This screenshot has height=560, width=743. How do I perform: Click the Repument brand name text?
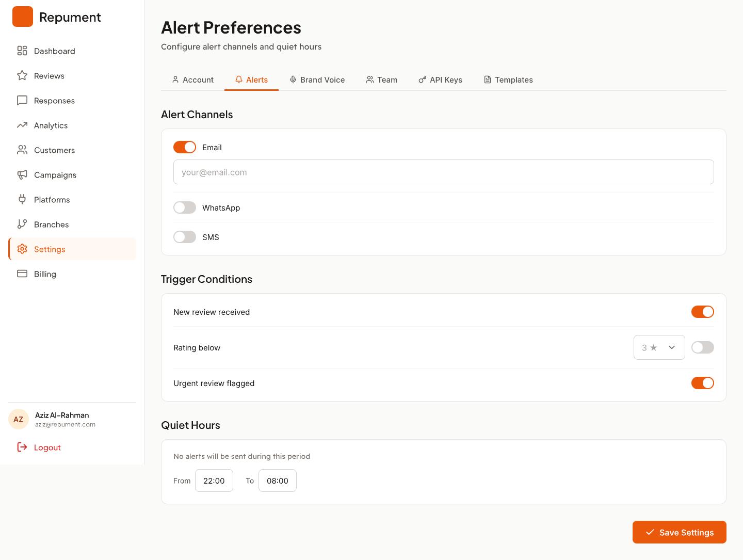70,17
